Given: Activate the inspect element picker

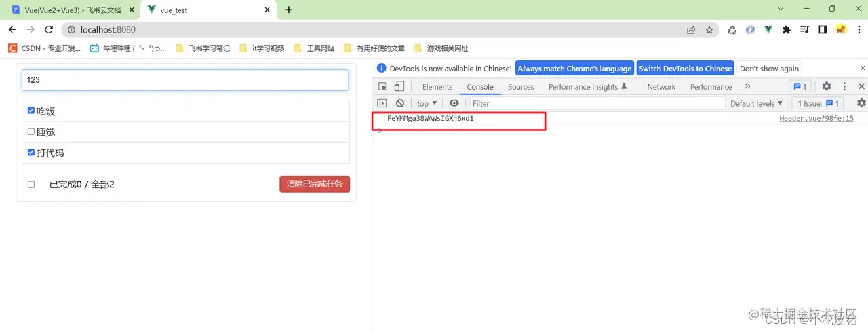Looking at the screenshot, I should pyautogui.click(x=382, y=86).
